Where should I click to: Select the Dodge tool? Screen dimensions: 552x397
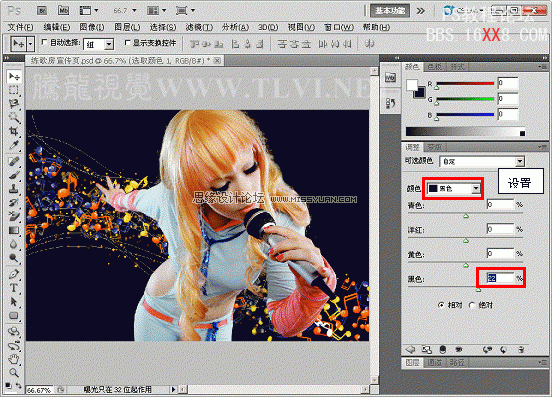[x=14, y=258]
